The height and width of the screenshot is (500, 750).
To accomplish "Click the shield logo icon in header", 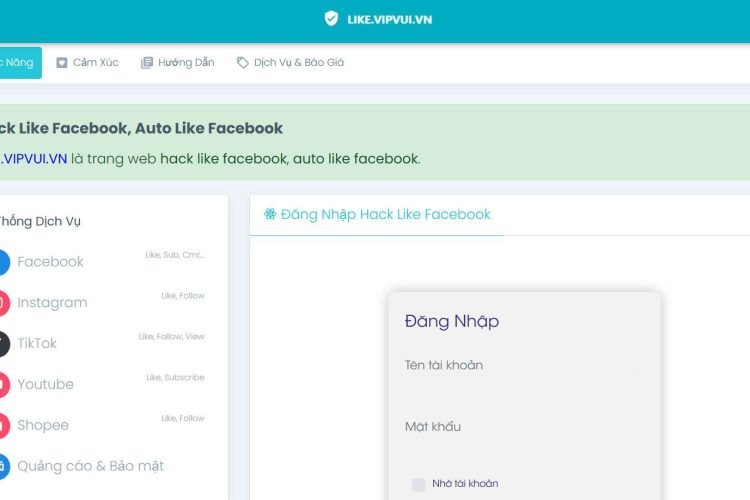I will 331,18.
